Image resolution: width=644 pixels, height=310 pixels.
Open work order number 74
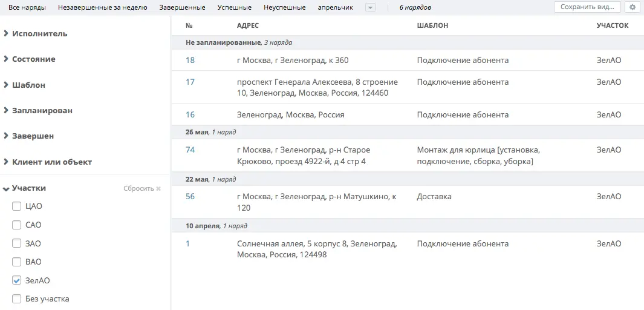(190, 150)
